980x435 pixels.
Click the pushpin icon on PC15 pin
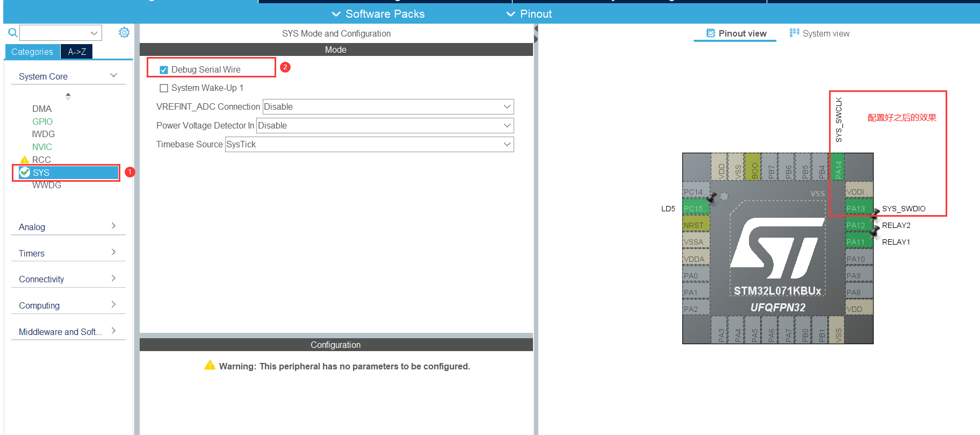coord(712,198)
